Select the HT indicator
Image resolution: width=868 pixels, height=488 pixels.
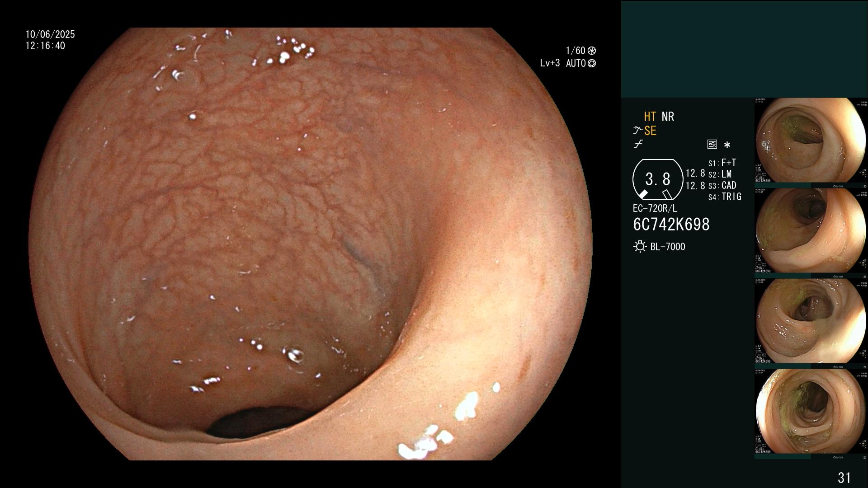tap(650, 117)
